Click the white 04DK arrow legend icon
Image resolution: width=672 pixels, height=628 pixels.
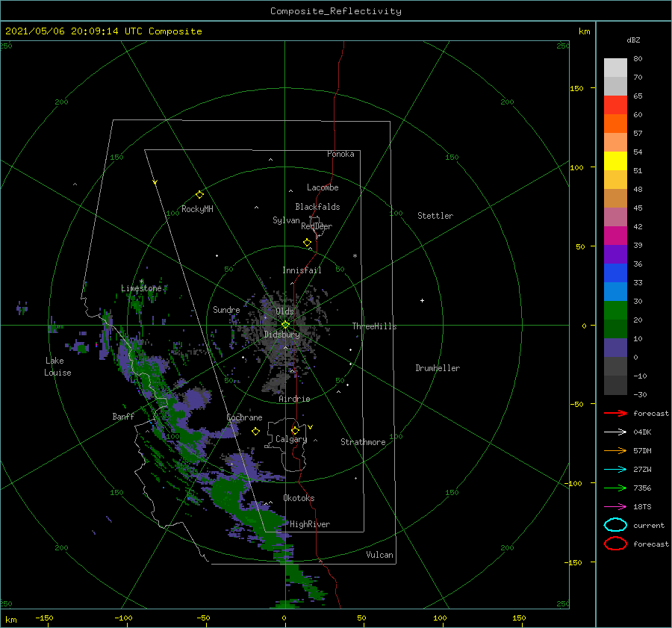(x=615, y=432)
